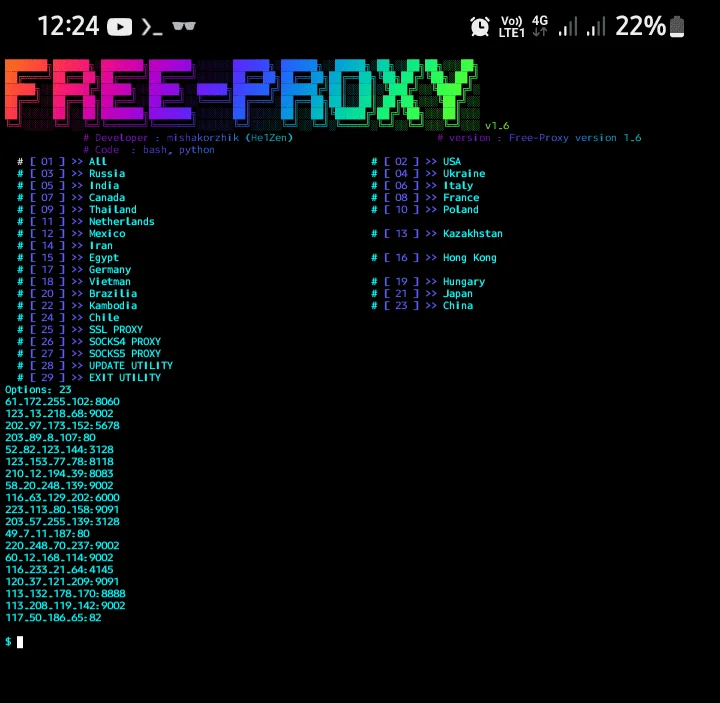Select menu option 02 USA
Screen dimensions: 720x703
[416, 162]
